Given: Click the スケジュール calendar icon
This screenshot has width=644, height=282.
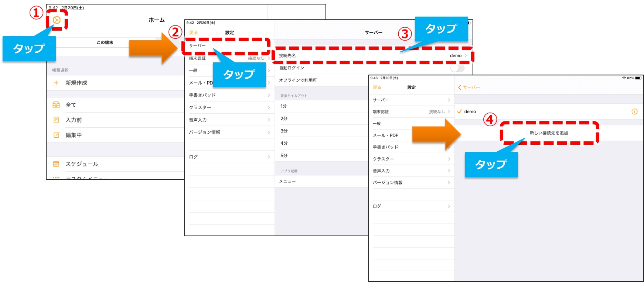Looking at the screenshot, I should pos(56,164).
